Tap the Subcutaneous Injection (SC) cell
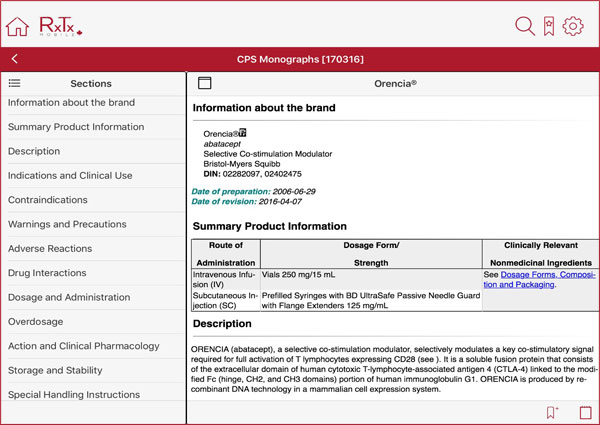Viewport: 600px width, 425px height. click(x=226, y=300)
